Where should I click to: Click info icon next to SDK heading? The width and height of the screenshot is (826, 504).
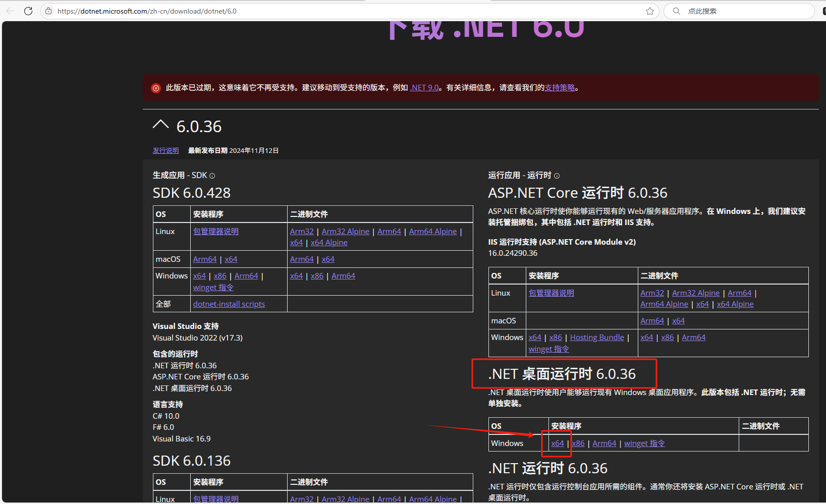tap(212, 176)
